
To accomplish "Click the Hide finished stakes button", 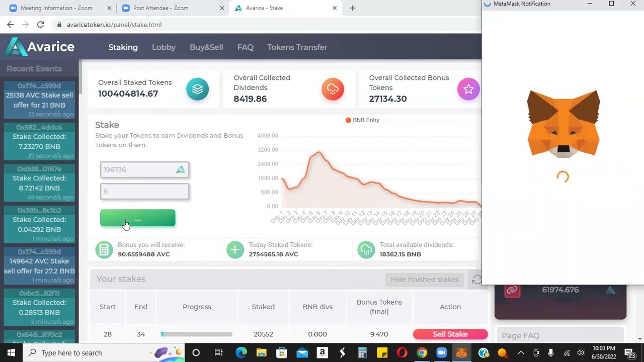I will [424, 280].
